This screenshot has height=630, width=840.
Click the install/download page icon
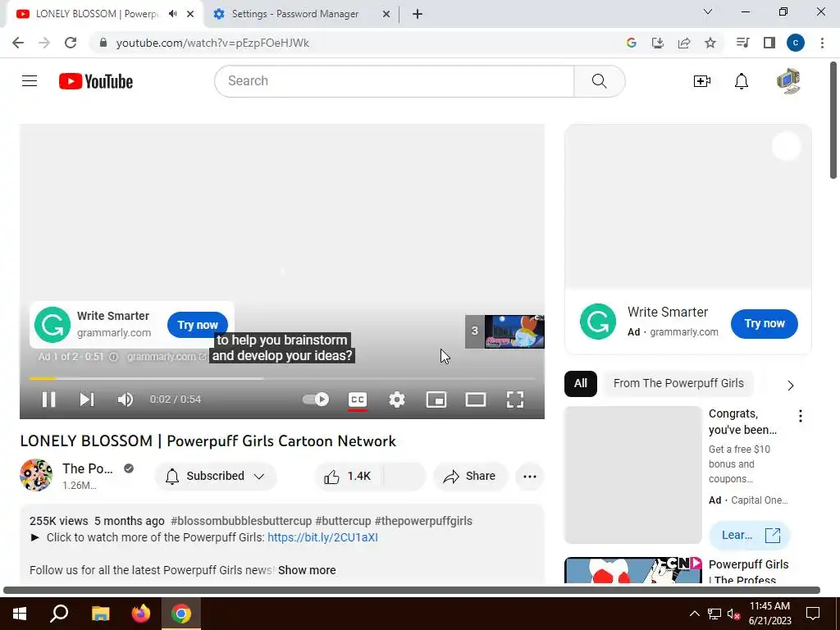(657, 43)
